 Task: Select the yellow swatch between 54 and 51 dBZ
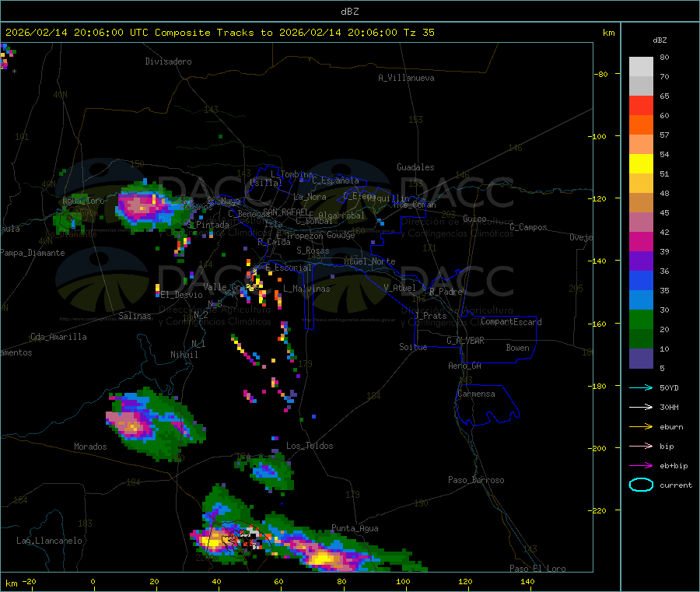click(x=641, y=164)
